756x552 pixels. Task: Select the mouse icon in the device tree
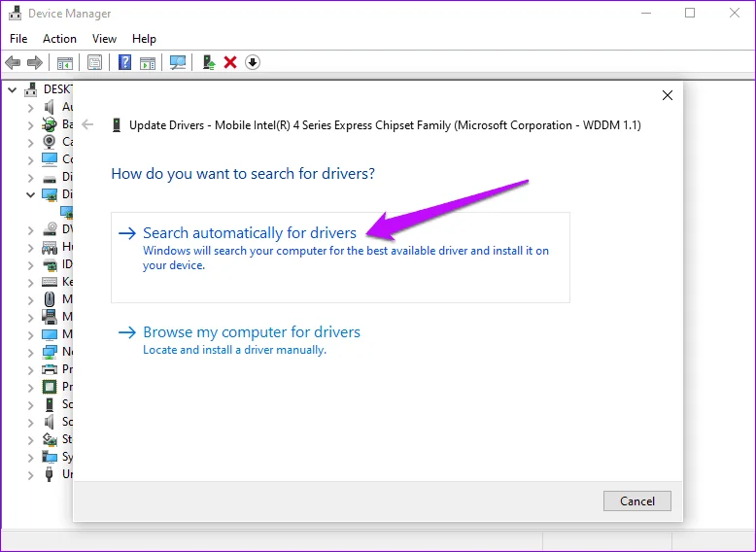click(x=50, y=299)
